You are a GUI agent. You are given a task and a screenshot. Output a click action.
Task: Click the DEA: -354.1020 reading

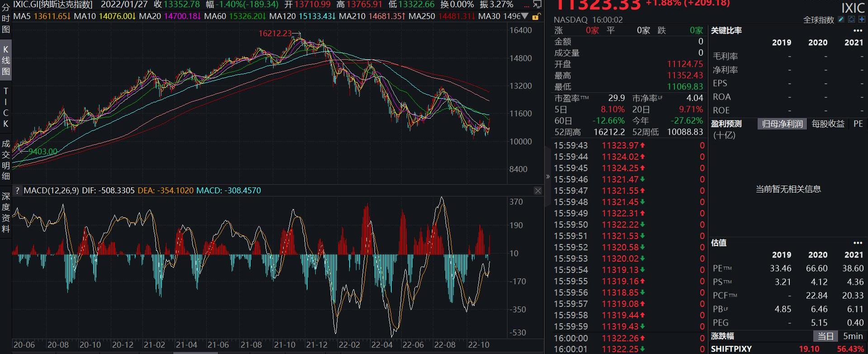pos(165,191)
